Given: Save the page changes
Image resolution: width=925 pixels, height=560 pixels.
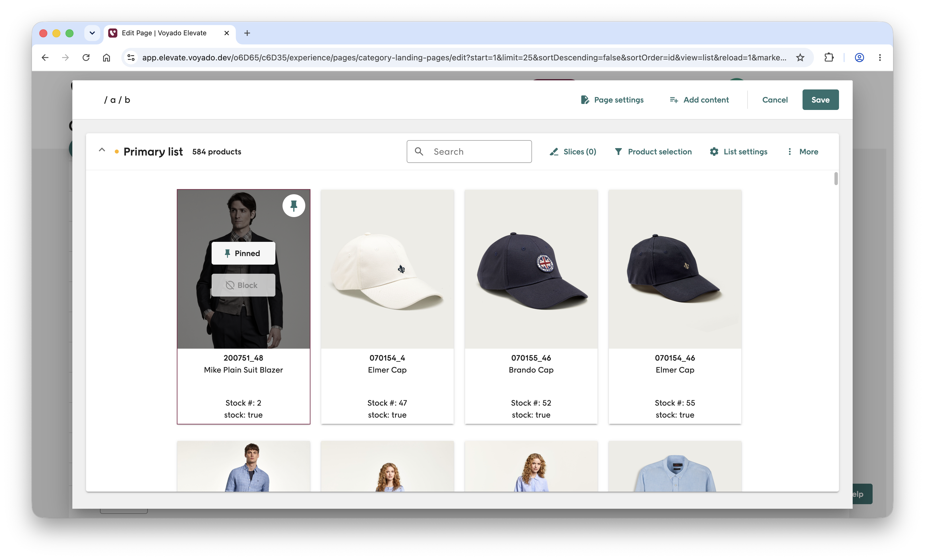Looking at the screenshot, I should [820, 99].
